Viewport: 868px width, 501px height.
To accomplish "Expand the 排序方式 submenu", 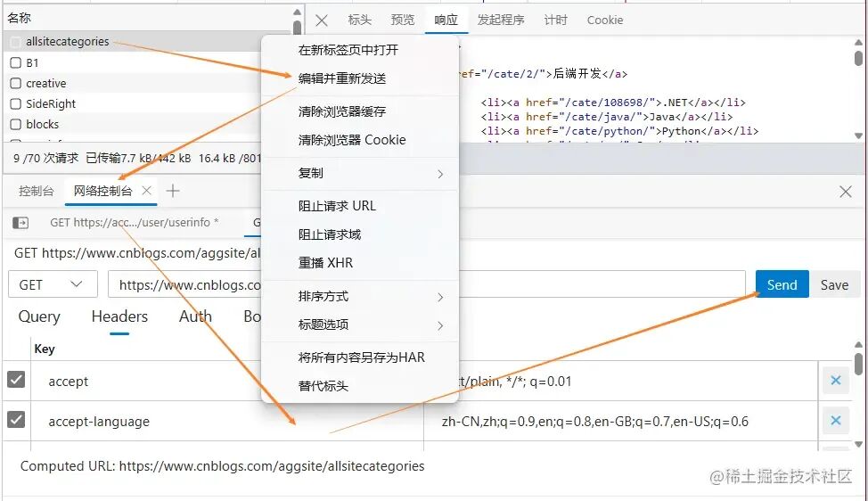I will tap(360, 297).
